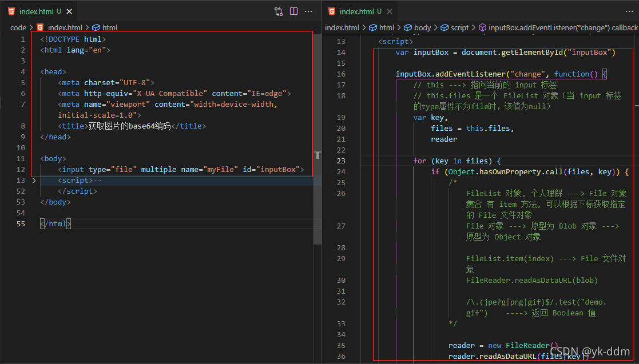
Task: Click line number 55 in left editor
Action: (21, 224)
